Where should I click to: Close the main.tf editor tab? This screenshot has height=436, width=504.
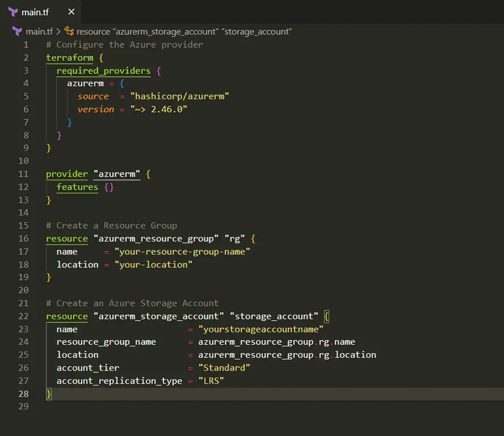coord(72,12)
